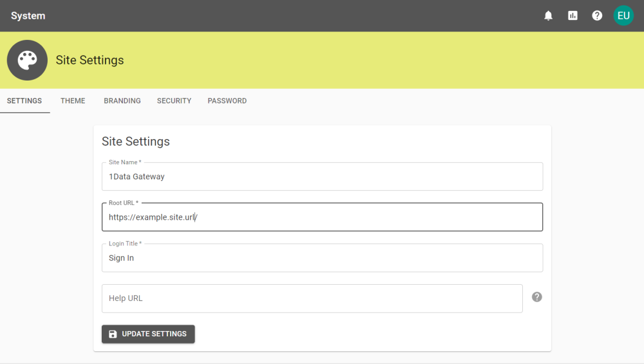Click the System title in header
This screenshot has height=364, width=644.
[x=28, y=15]
